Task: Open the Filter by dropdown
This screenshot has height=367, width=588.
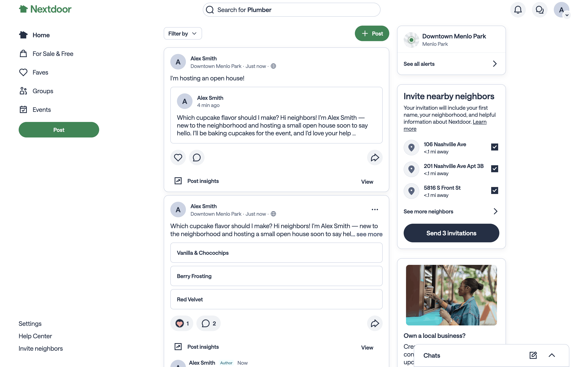Action: click(182, 33)
